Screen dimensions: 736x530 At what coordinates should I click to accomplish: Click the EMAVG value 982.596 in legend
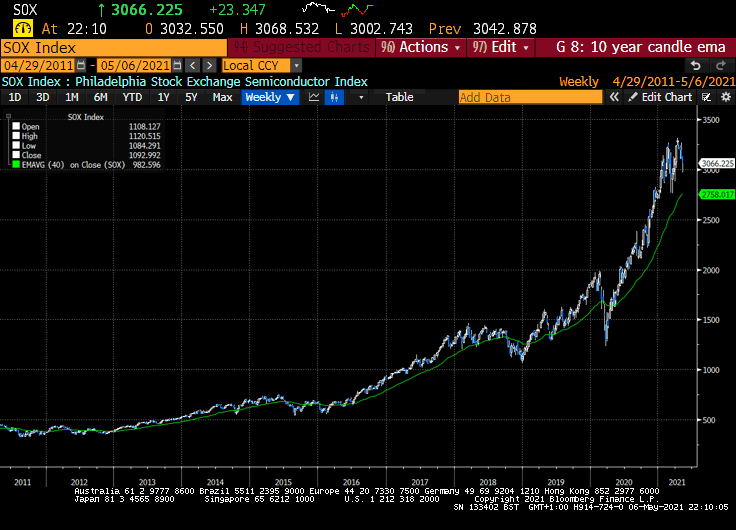coord(146,165)
